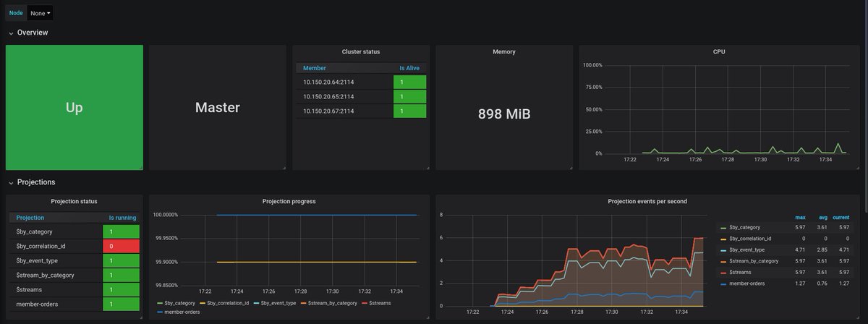The height and width of the screenshot is (324, 868).
Task: Toggle $by_correlation_id series in events legend
Action: click(x=750, y=239)
